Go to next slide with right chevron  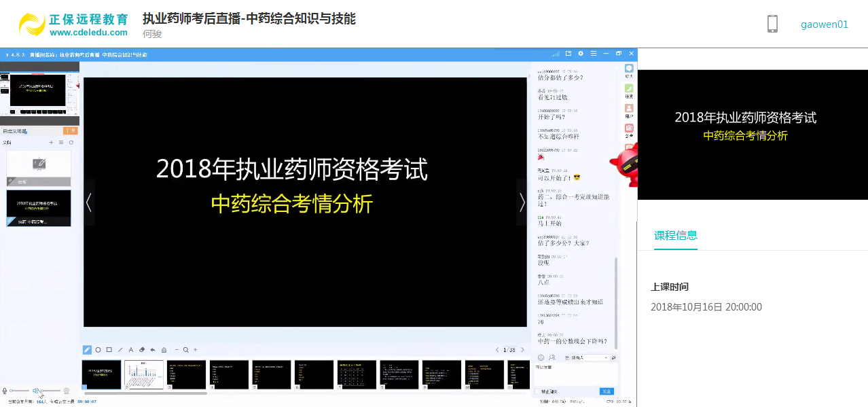tap(522, 202)
